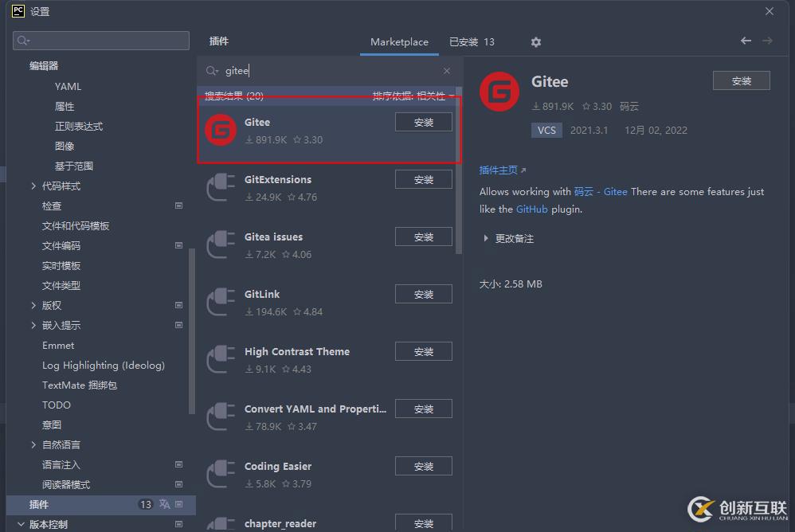Image resolution: width=795 pixels, height=532 pixels.
Task: Select 文件类型 in the settings tree
Action: 61,285
